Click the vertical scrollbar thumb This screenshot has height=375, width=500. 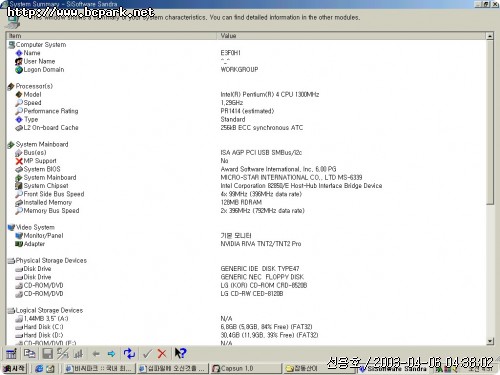click(490, 122)
